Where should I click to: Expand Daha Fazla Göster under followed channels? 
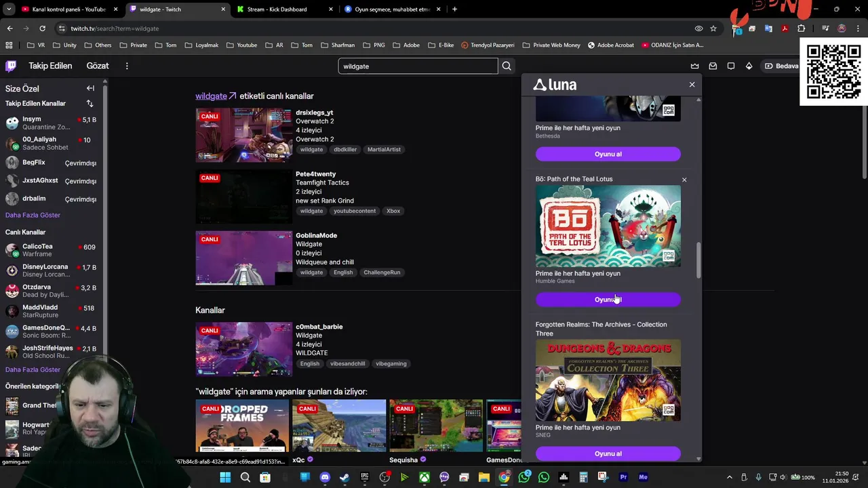(33, 215)
